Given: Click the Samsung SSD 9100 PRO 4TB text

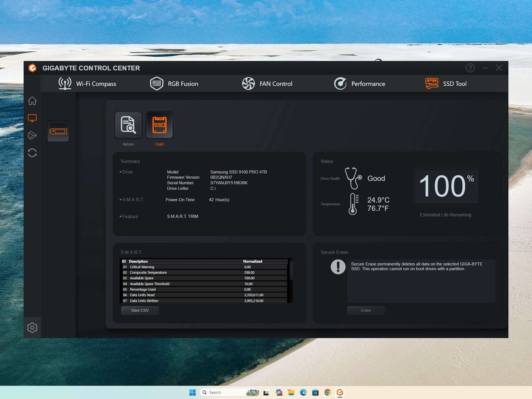Looking at the screenshot, I should (x=238, y=172).
